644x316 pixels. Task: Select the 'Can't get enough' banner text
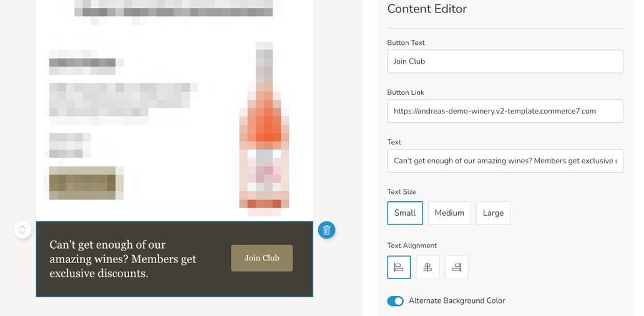123,259
